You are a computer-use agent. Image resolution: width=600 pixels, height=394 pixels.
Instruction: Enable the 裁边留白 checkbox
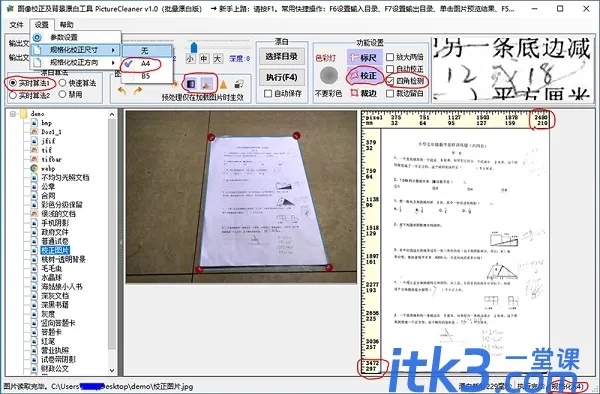[390, 93]
